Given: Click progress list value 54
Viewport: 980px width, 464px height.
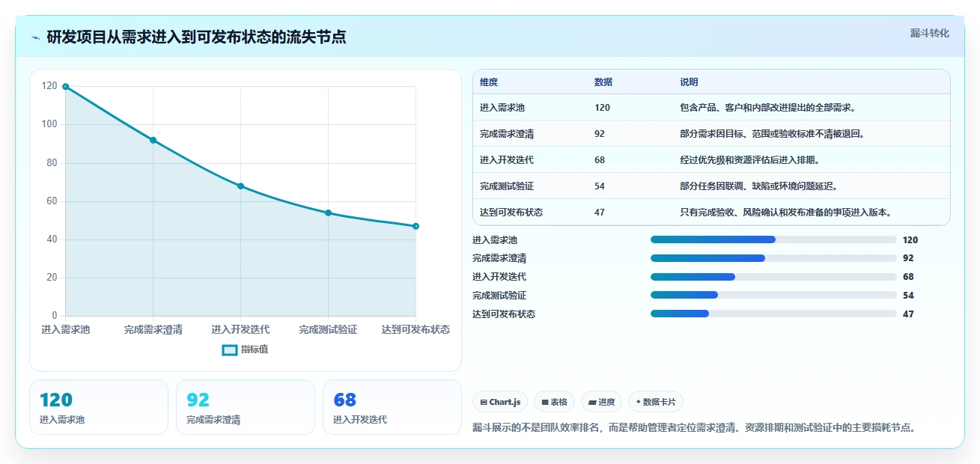Looking at the screenshot, I should 909,296.
